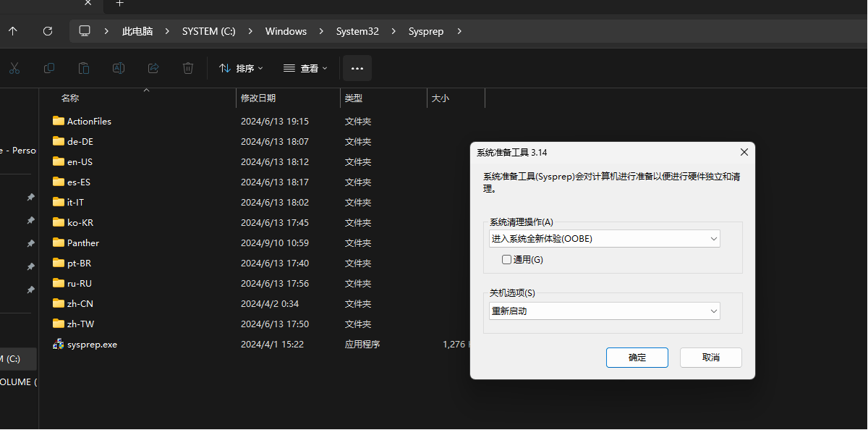Click the Share icon in toolbar
Viewport: 868px width, 430px height.
coord(153,68)
